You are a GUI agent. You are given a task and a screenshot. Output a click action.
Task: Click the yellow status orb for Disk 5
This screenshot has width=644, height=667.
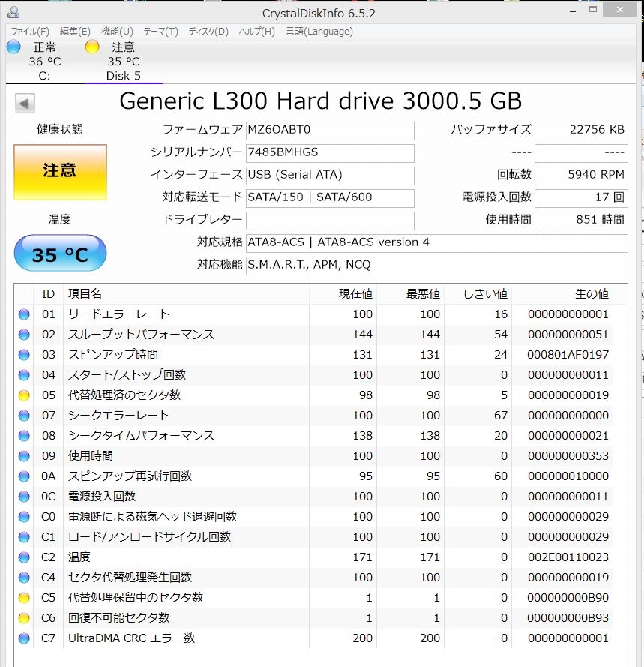point(92,47)
